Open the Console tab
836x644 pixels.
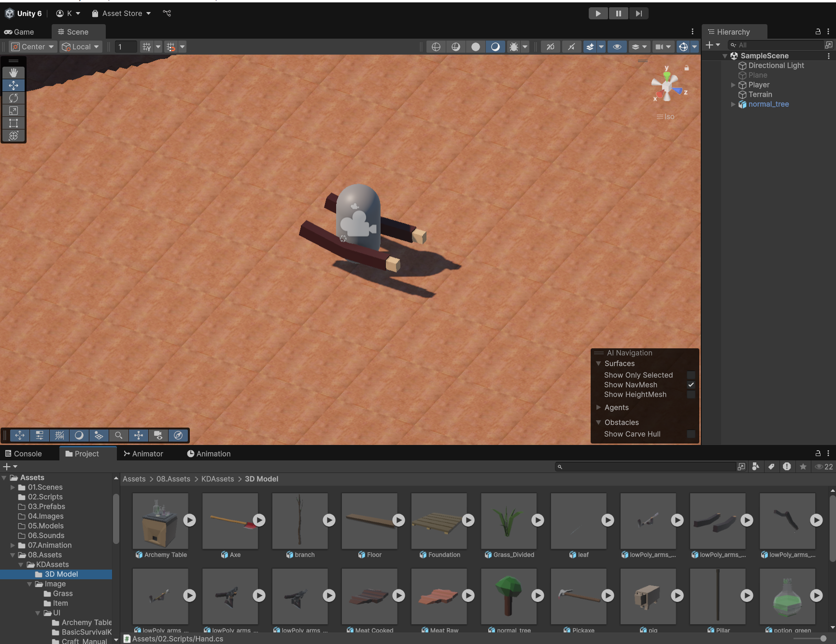point(23,454)
